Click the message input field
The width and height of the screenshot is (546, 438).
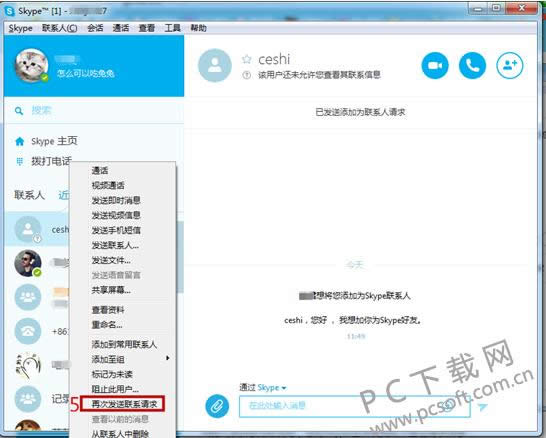tap(354, 406)
